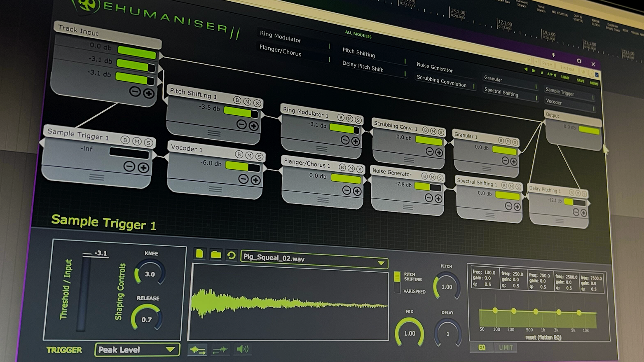644x362 pixels.
Task: Switch to the LIMIT tab
Action: (x=506, y=348)
